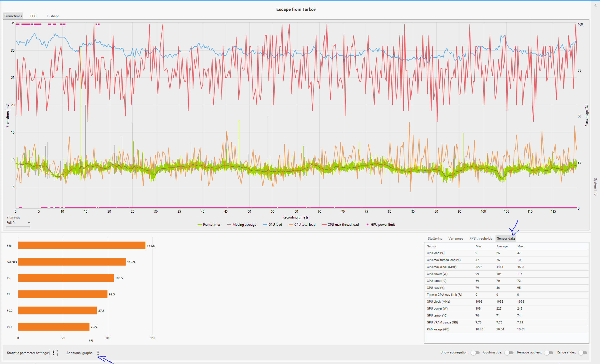
Task: Open Statistic parameter settings three-dot menu
Action: coord(53,353)
